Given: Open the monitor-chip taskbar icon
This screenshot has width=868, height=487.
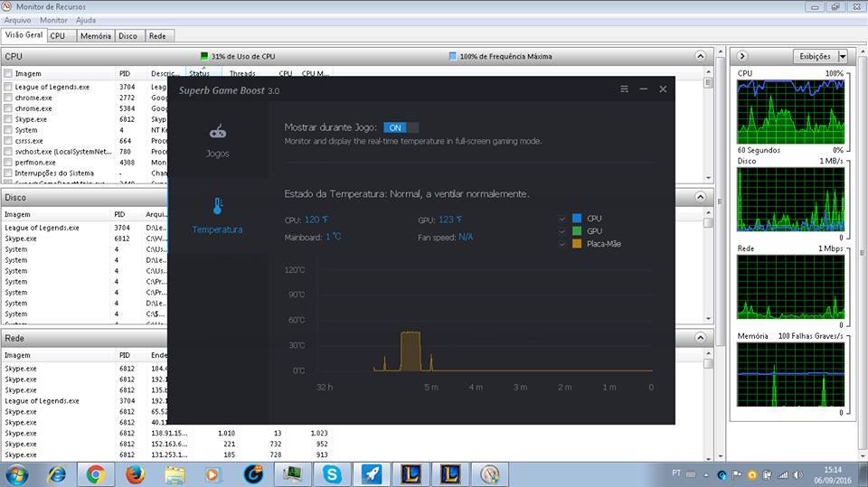Looking at the screenshot, I should pos(292,475).
